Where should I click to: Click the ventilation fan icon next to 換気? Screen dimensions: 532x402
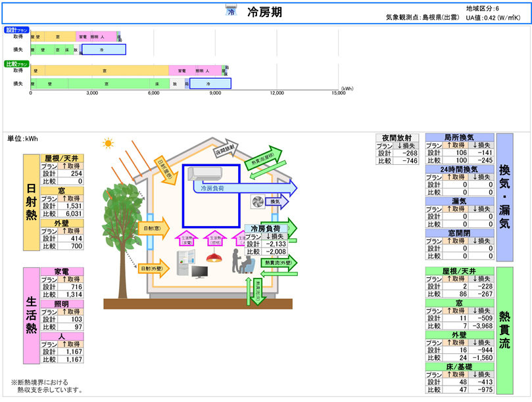pyautogui.click(x=257, y=202)
